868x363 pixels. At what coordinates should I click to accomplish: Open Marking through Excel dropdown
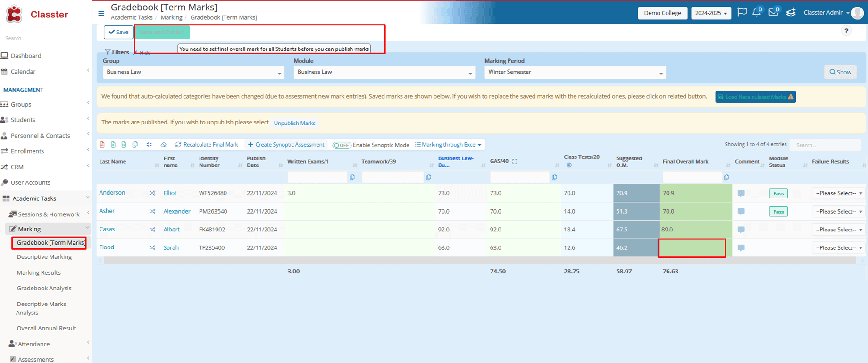pos(448,145)
